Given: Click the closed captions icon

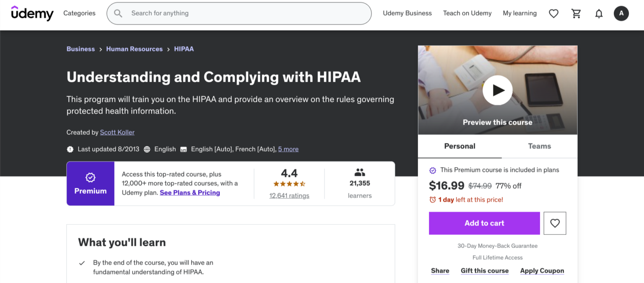Looking at the screenshot, I should (x=184, y=149).
